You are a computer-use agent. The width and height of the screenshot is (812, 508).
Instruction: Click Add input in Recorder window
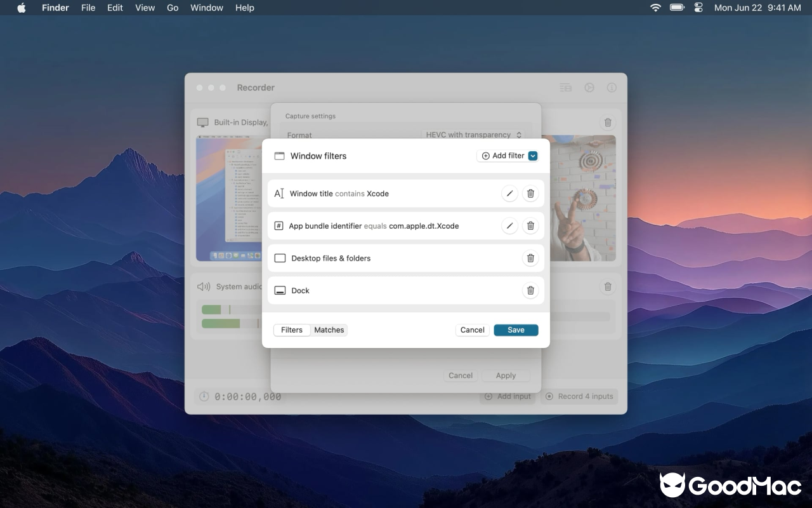pyautogui.click(x=507, y=396)
